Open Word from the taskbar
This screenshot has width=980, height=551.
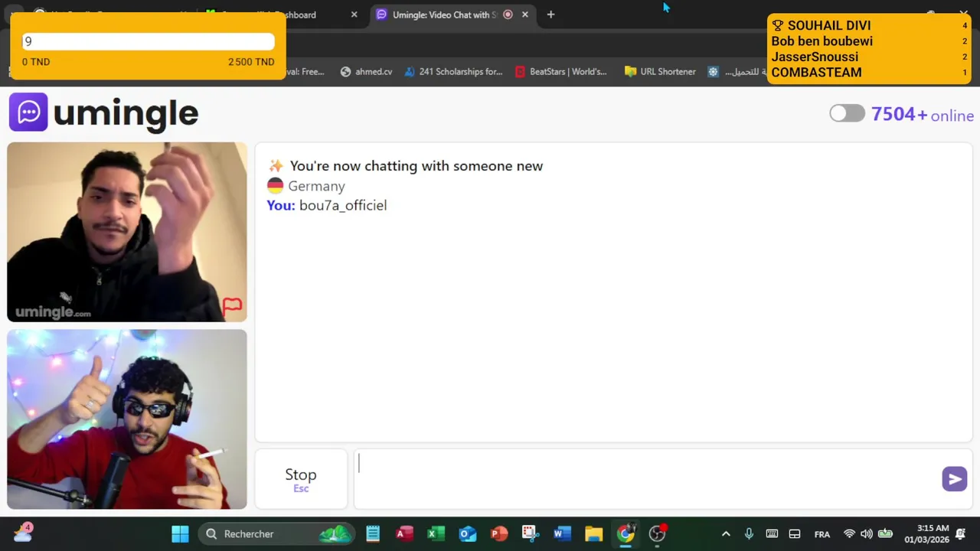562,534
